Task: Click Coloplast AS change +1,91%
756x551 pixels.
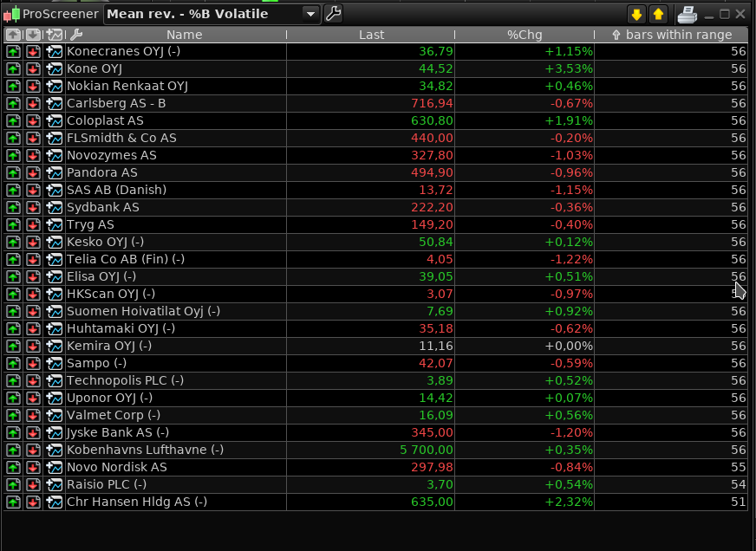Action: (x=569, y=121)
